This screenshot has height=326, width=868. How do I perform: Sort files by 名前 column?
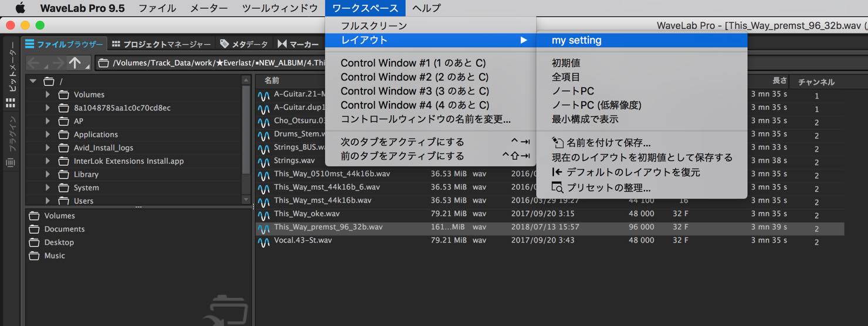(272, 80)
